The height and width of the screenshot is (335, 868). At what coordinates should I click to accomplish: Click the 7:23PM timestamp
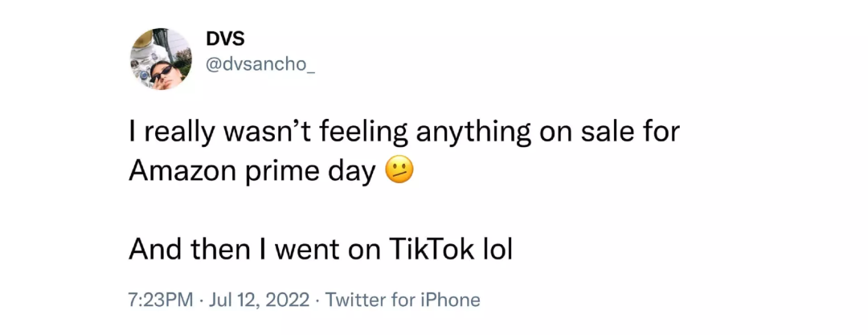point(160,300)
